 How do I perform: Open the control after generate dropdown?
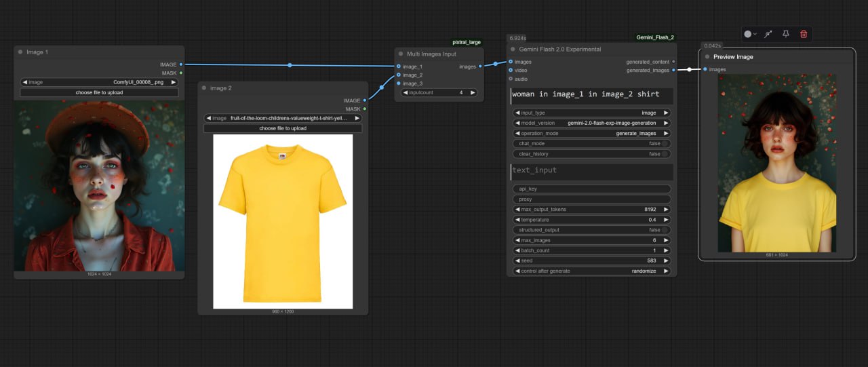[592, 271]
